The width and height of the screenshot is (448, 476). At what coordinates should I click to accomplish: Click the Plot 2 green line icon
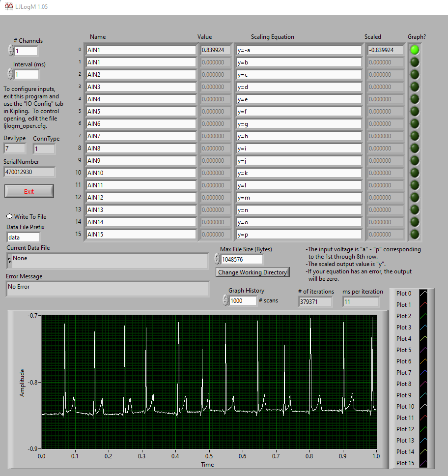click(x=424, y=316)
